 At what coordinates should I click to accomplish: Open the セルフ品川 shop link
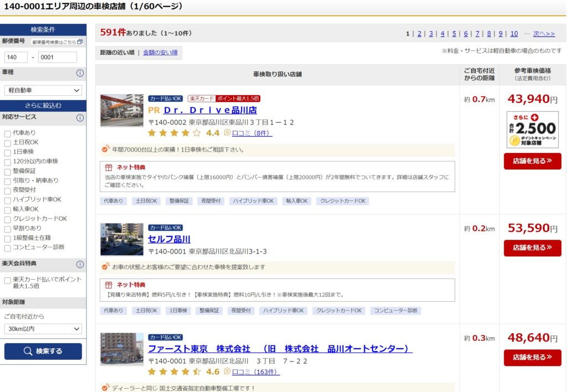tap(169, 239)
